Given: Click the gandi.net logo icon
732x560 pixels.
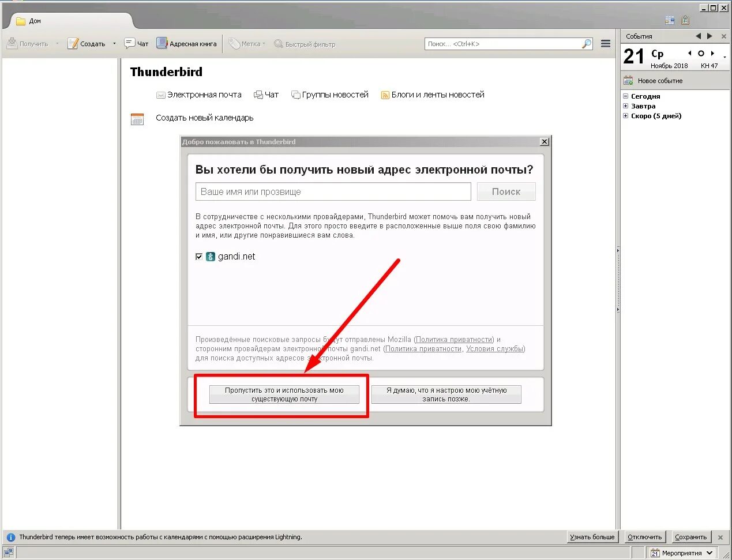Looking at the screenshot, I should (211, 257).
